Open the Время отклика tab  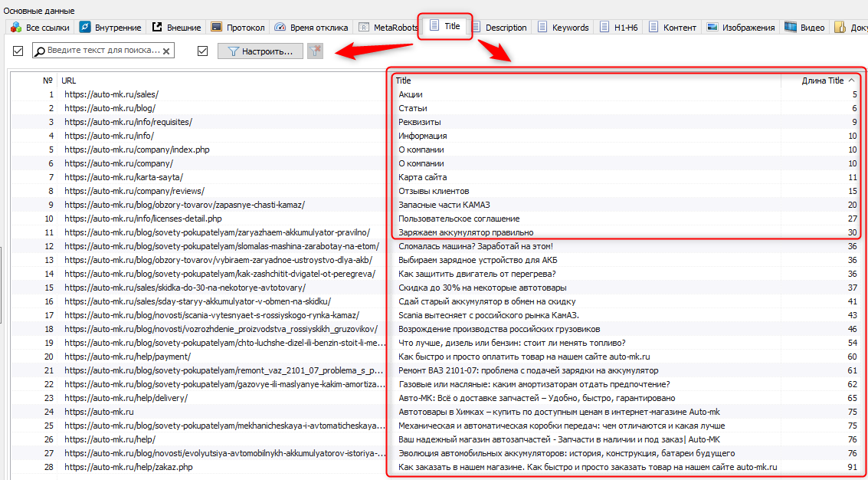(x=313, y=27)
